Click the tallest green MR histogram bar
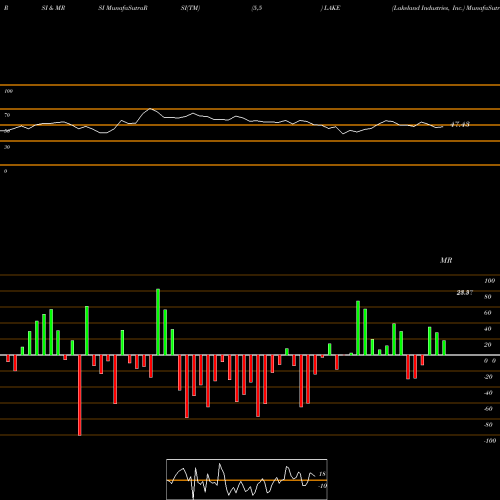This screenshot has width=500, height=500. [x=158, y=322]
